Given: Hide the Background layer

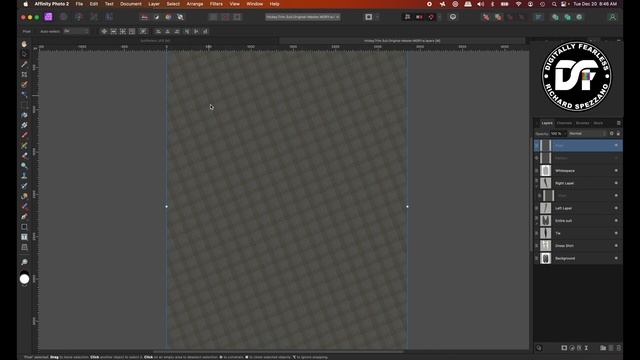Looking at the screenshot, I should [616, 258].
